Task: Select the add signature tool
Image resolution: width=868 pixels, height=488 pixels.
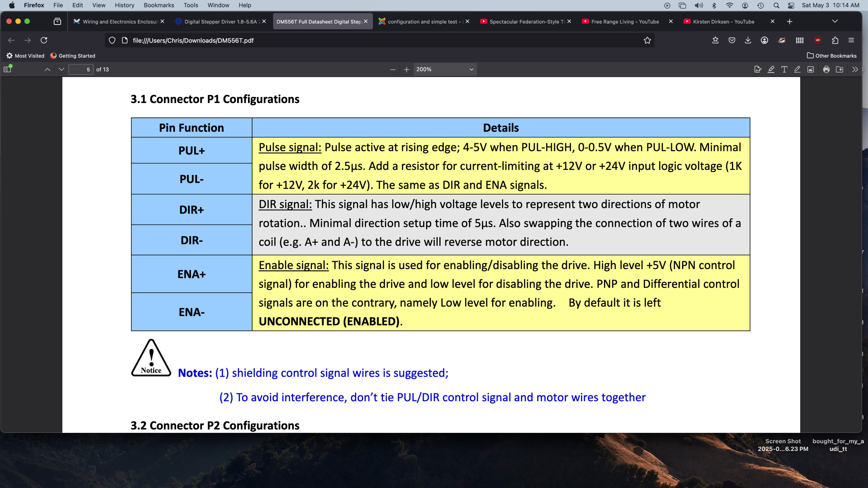Action: point(758,69)
